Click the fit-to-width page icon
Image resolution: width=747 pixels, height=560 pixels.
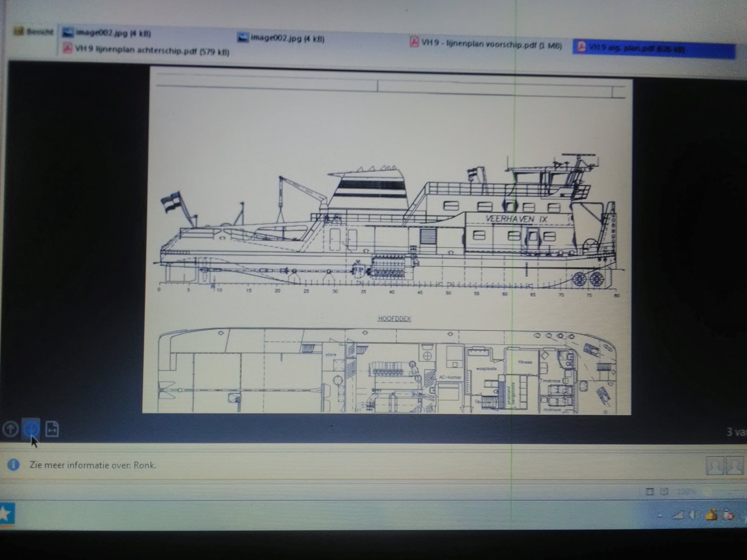(x=52, y=428)
